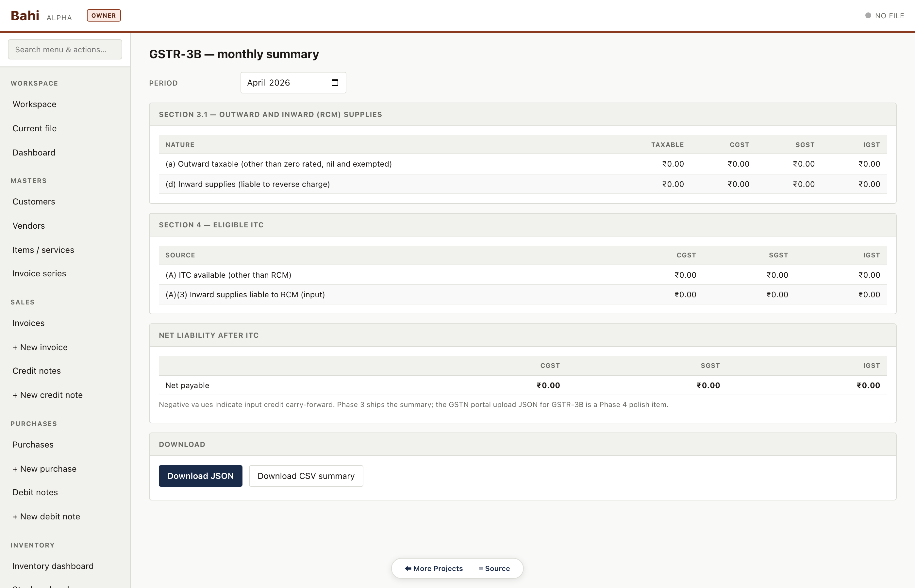Start a + New invoice

(x=40, y=347)
